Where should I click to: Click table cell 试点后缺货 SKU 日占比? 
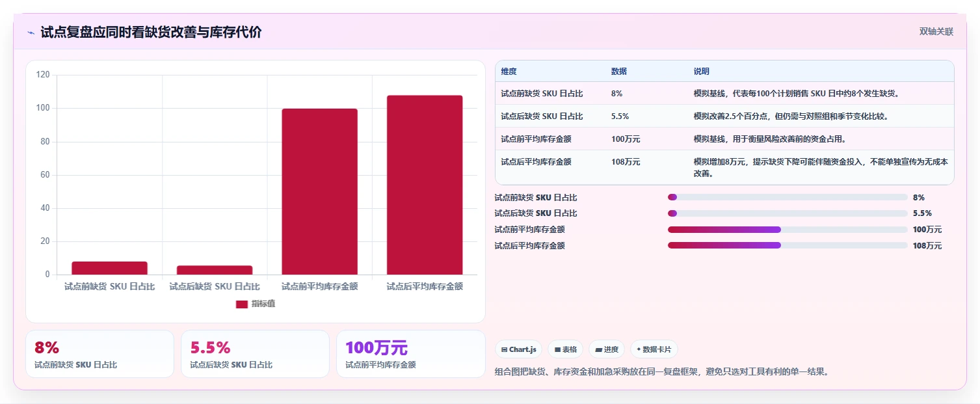(542, 116)
